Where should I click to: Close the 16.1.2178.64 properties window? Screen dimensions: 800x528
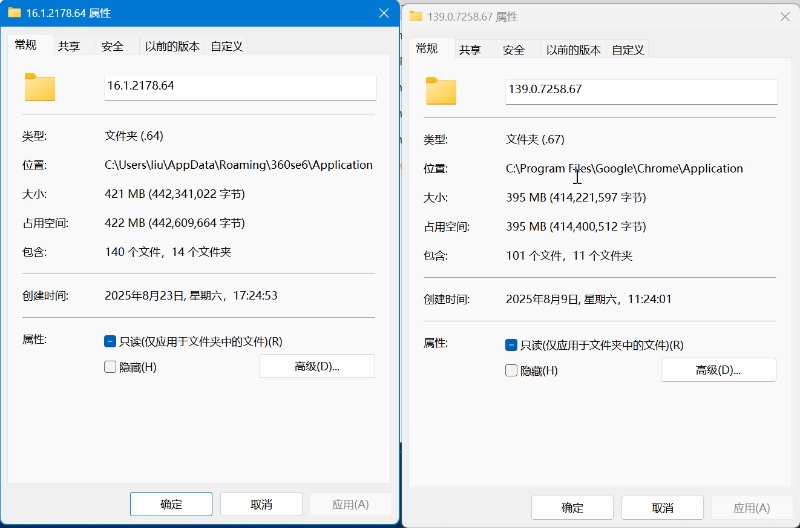[x=383, y=13]
